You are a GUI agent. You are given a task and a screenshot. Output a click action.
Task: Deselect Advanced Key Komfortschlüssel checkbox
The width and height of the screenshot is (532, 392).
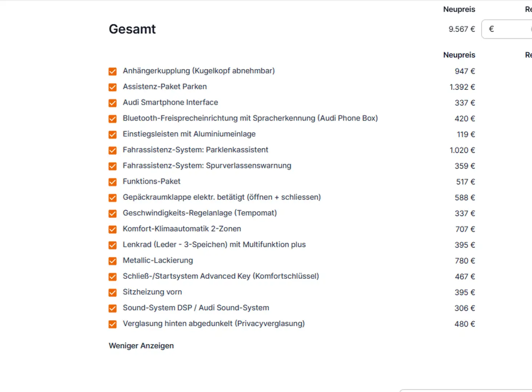click(113, 277)
